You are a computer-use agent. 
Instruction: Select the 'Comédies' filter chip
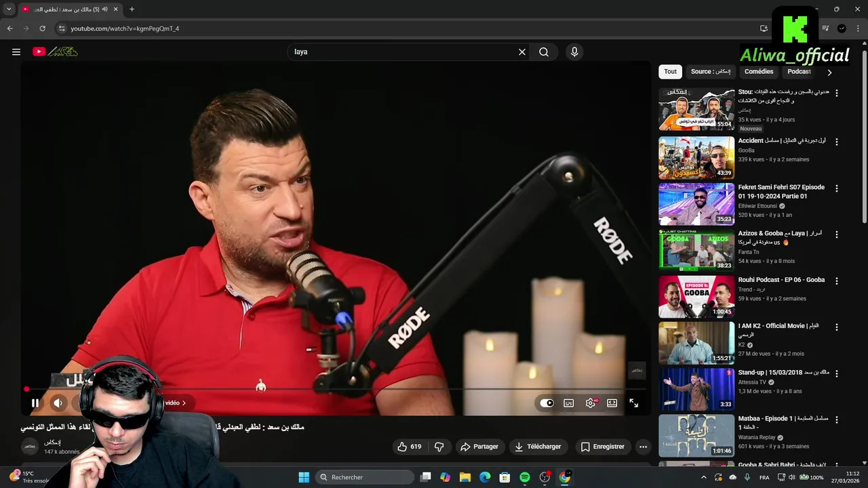[759, 71]
